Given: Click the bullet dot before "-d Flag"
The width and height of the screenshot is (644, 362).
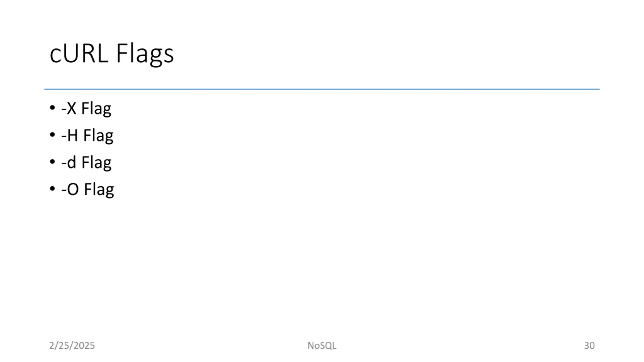Looking at the screenshot, I should point(52,162).
